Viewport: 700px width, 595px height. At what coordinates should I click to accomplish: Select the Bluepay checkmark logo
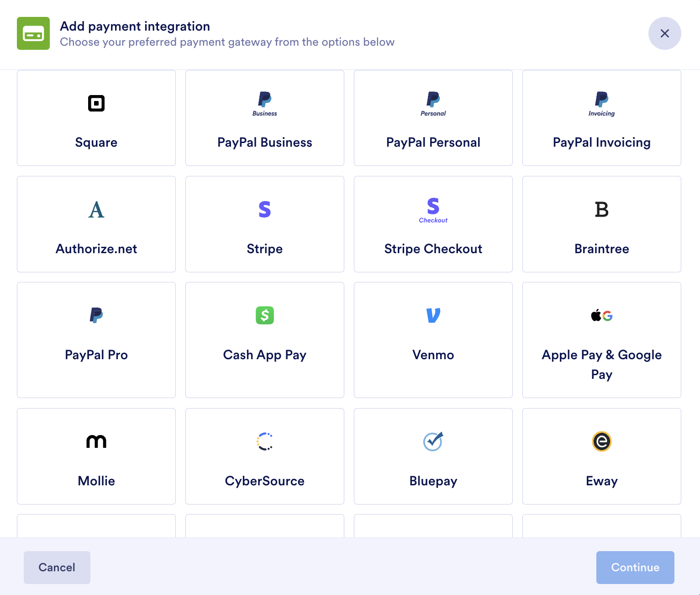coord(433,441)
